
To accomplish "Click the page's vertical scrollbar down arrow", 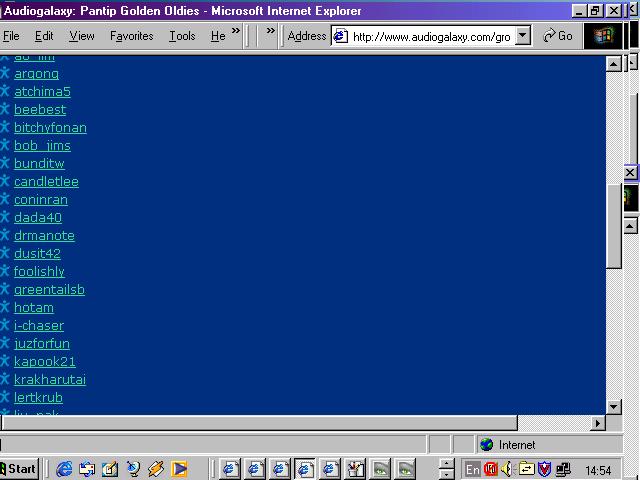I will click(614, 407).
